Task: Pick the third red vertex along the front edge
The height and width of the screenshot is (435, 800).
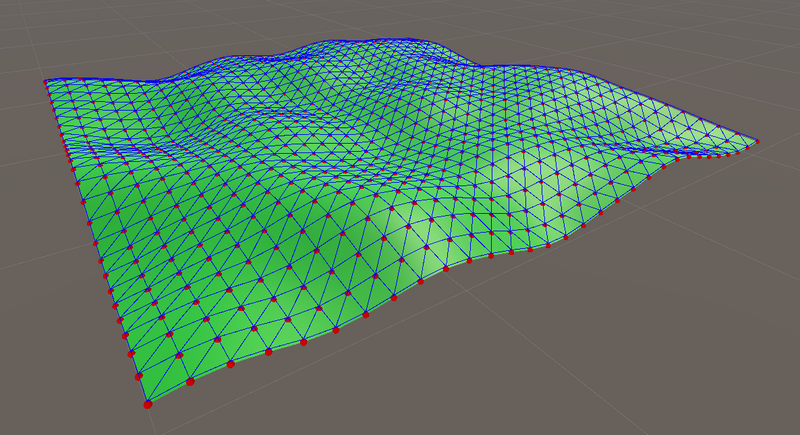Action: 231,365
